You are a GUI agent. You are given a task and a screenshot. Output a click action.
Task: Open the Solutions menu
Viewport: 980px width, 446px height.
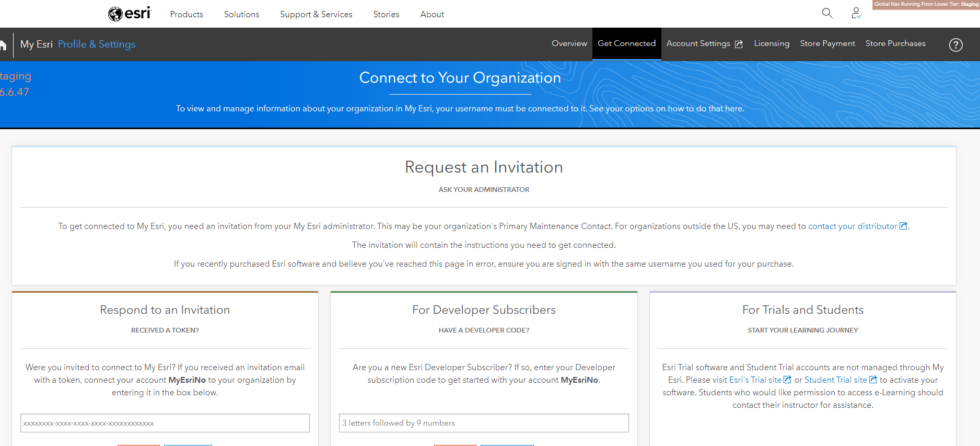click(x=241, y=14)
